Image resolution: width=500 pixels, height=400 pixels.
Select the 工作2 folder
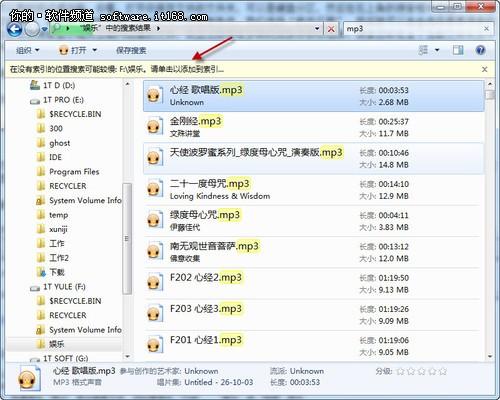click(59, 258)
